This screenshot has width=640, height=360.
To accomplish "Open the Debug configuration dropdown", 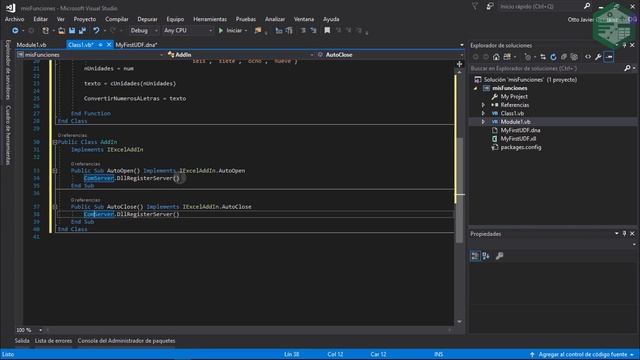I will [x=144, y=31].
